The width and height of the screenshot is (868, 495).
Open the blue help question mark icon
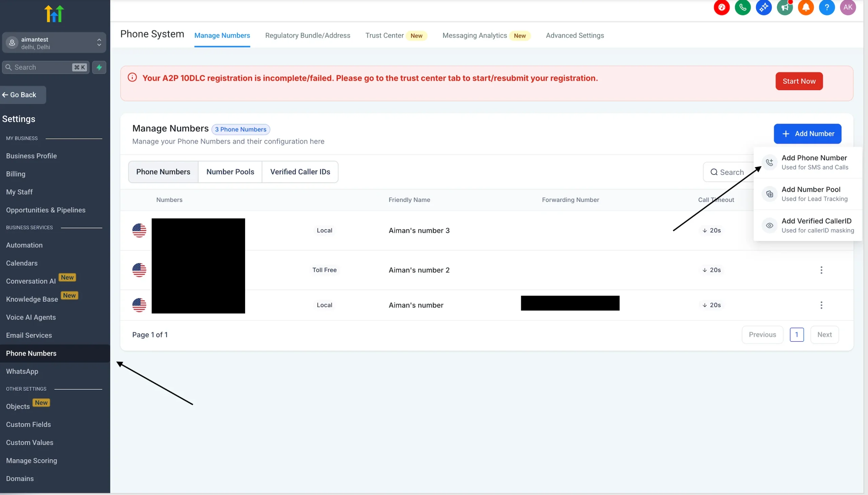(x=827, y=7)
